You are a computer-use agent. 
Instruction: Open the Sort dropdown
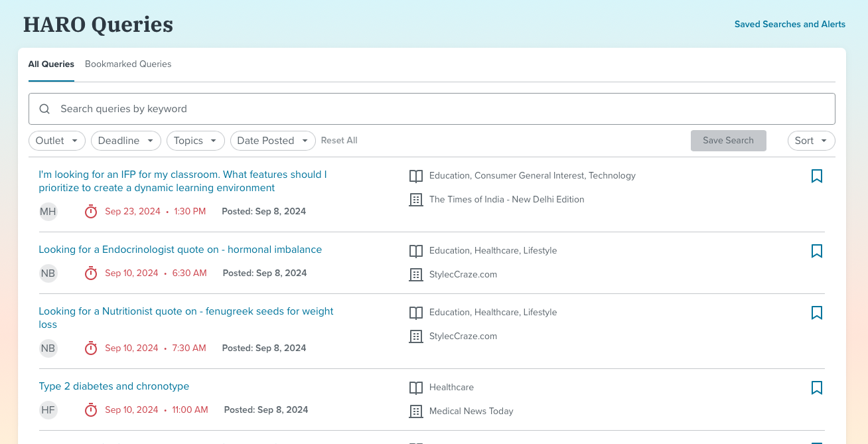[811, 141]
